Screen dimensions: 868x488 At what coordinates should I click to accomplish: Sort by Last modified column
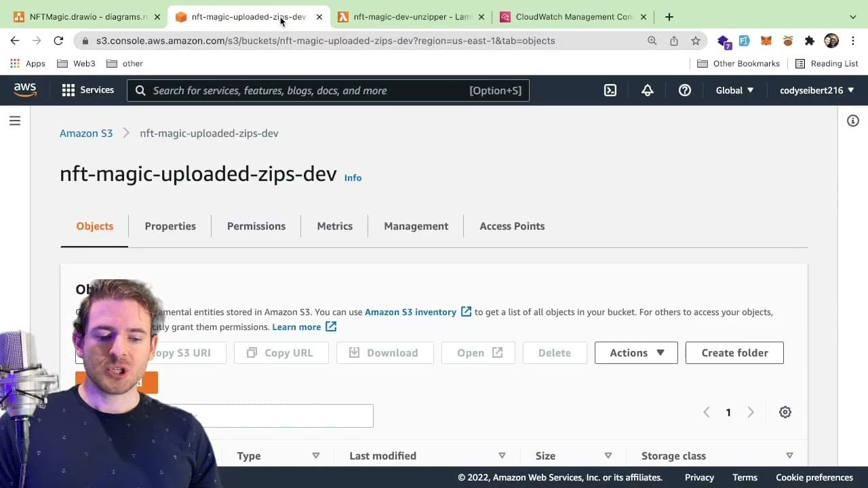point(427,455)
